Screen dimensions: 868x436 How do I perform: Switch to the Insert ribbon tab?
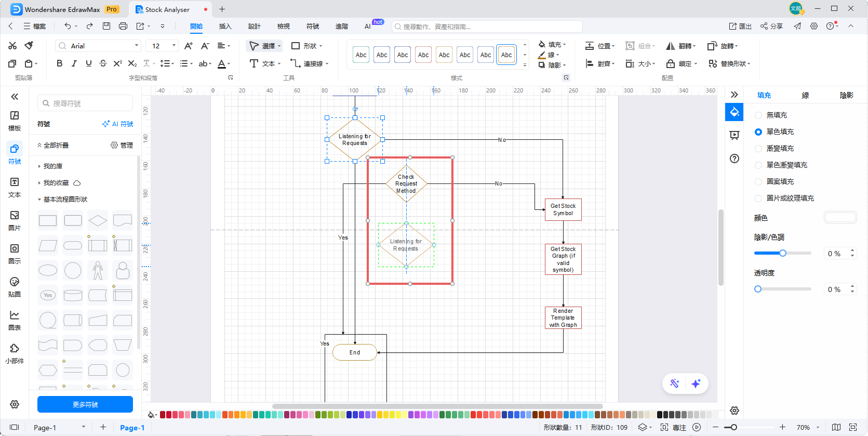tap(225, 26)
